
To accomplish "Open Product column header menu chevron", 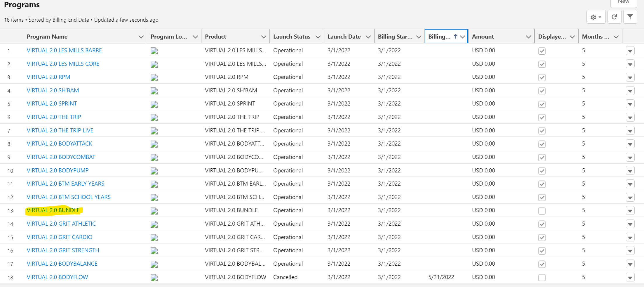I will coord(264,37).
